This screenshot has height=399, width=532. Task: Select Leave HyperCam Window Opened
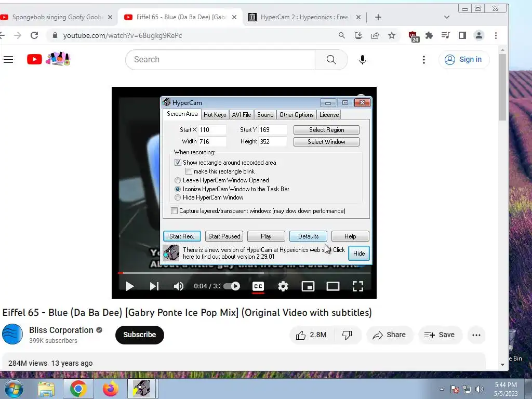pyautogui.click(x=178, y=180)
